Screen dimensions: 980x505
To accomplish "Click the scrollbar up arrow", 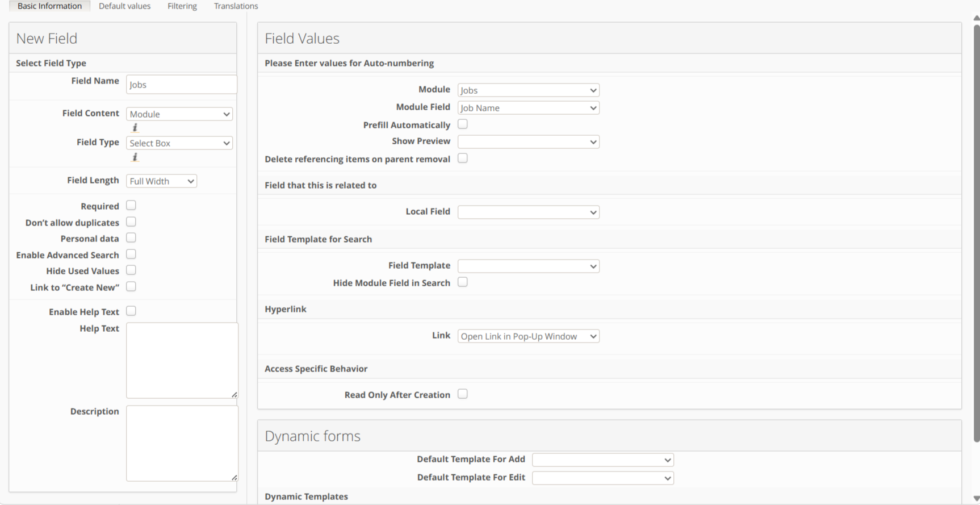I will click(x=976, y=18).
